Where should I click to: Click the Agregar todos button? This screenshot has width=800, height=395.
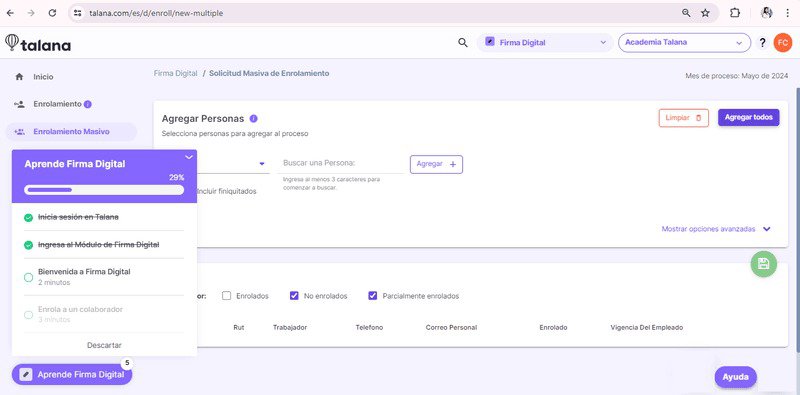coord(748,117)
